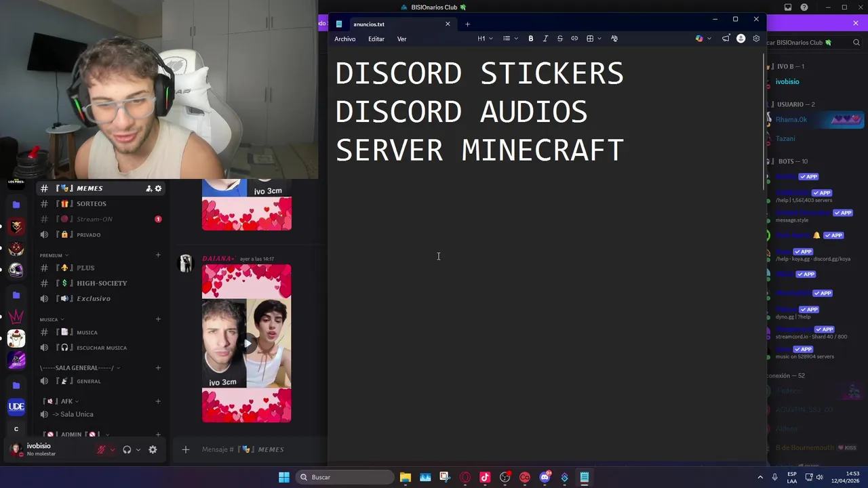Join the GENERAL voice channel
Viewport: 868px width, 488px height.
[101, 381]
